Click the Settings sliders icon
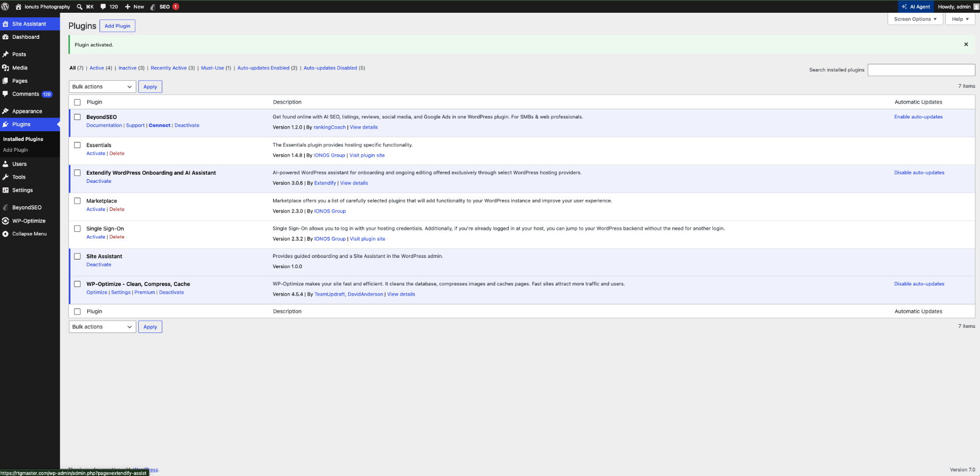This screenshot has width=980, height=476. pos(6,190)
